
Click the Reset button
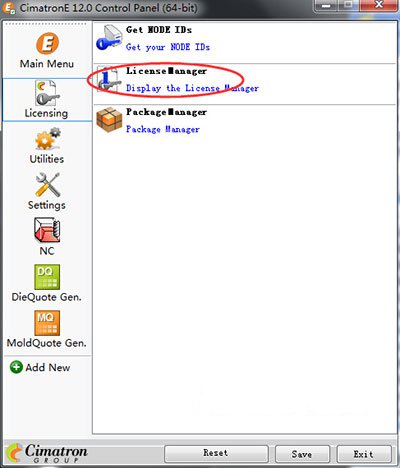pos(216,453)
